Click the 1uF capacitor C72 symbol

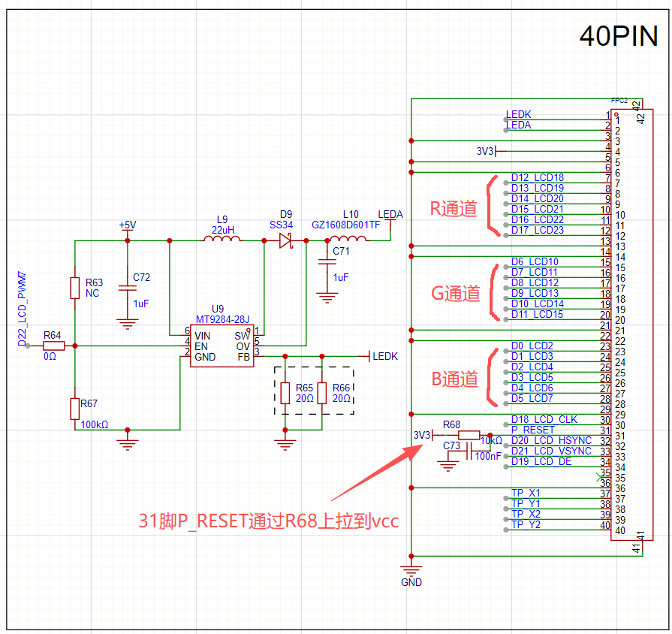(x=126, y=287)
